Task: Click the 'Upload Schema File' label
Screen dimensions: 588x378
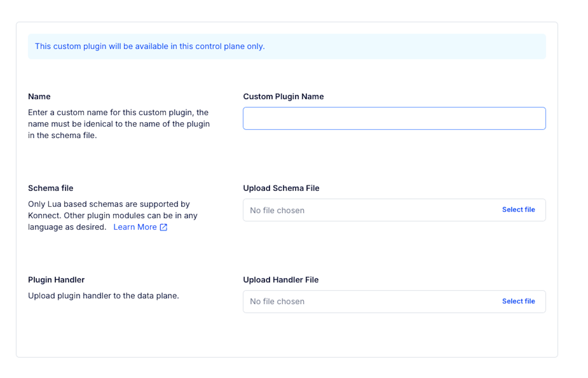Action: 281,188
